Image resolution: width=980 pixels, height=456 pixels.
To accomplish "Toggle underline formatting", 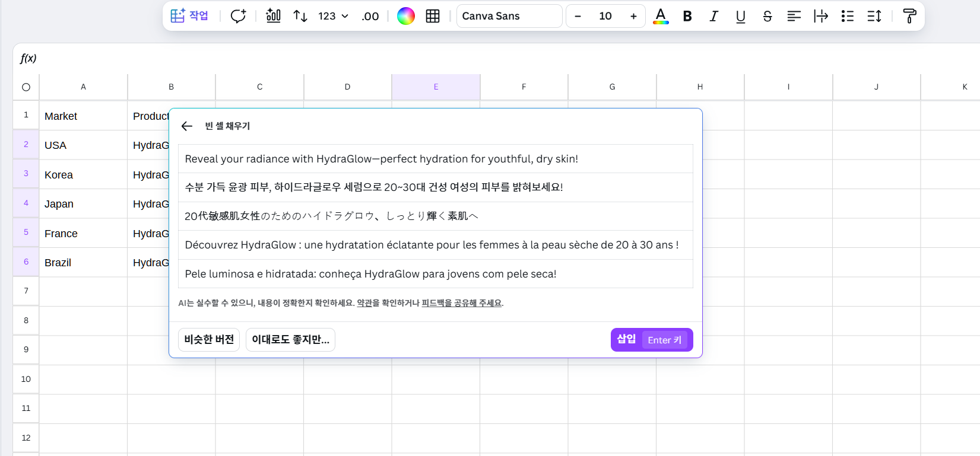I will (740, 16).
